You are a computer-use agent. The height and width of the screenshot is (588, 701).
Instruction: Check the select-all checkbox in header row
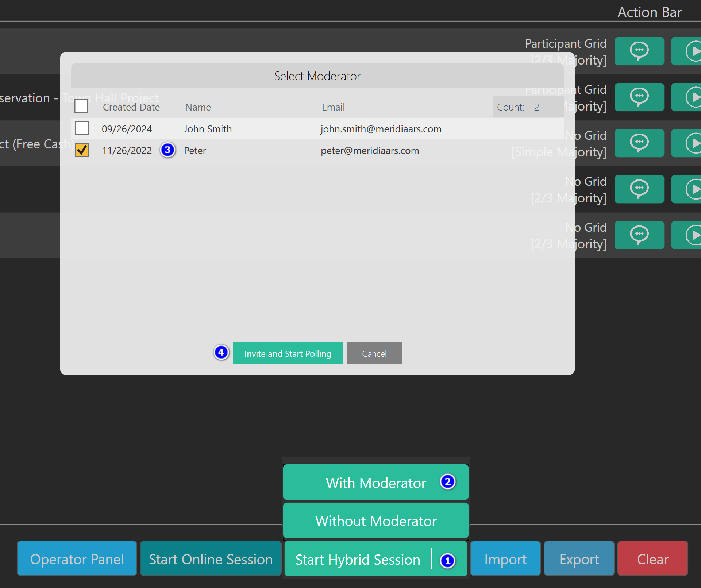(x=81, y=107)
